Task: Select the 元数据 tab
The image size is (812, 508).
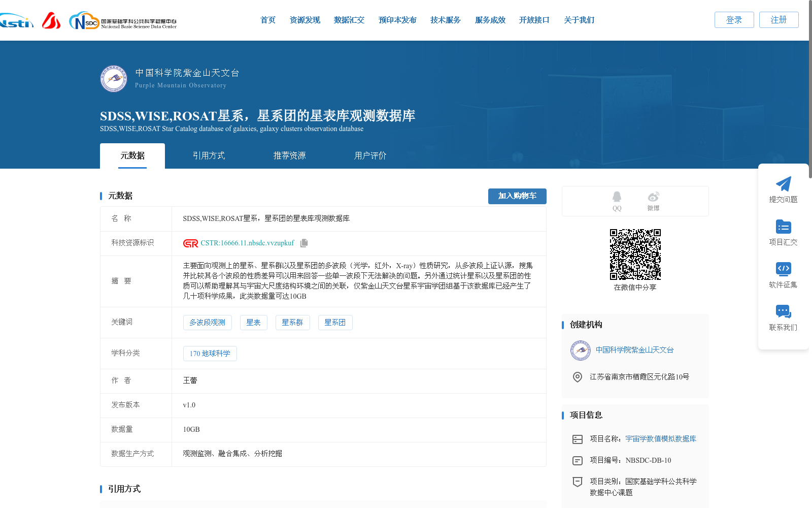Action: coord(132,156)
